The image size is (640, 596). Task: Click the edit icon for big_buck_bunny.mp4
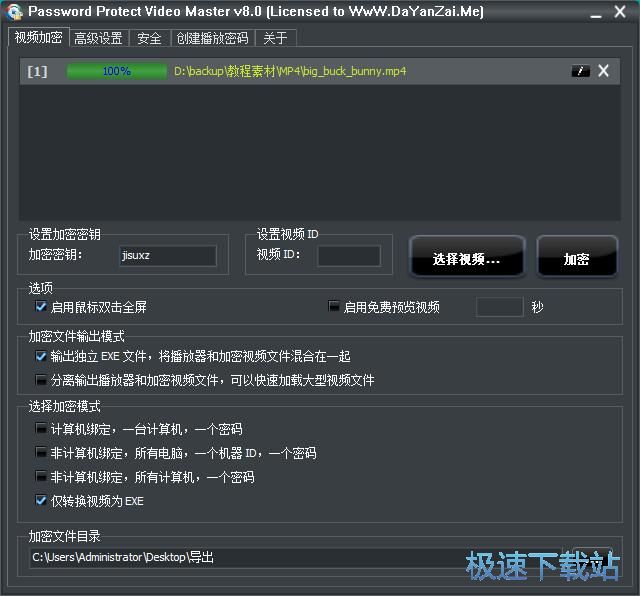pos(580,71)
